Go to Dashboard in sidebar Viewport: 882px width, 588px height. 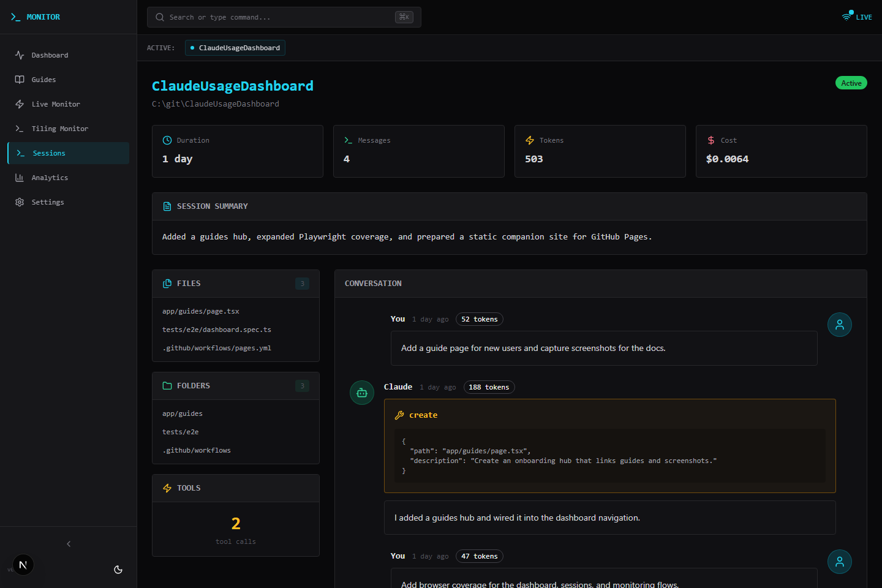pyautogui.click(x=69, y=55)
